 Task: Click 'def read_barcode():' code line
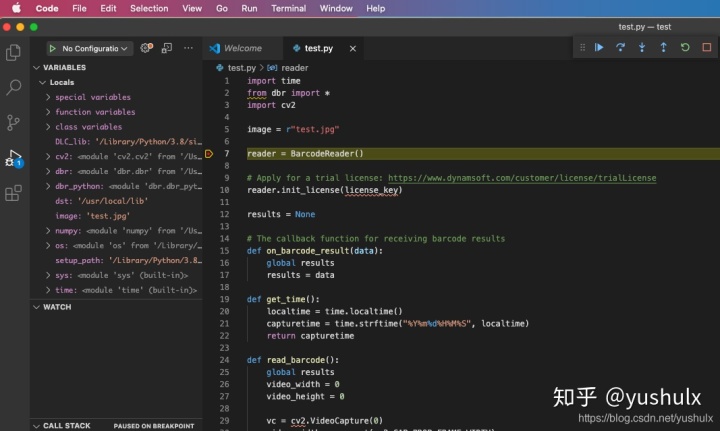point(292,360)
